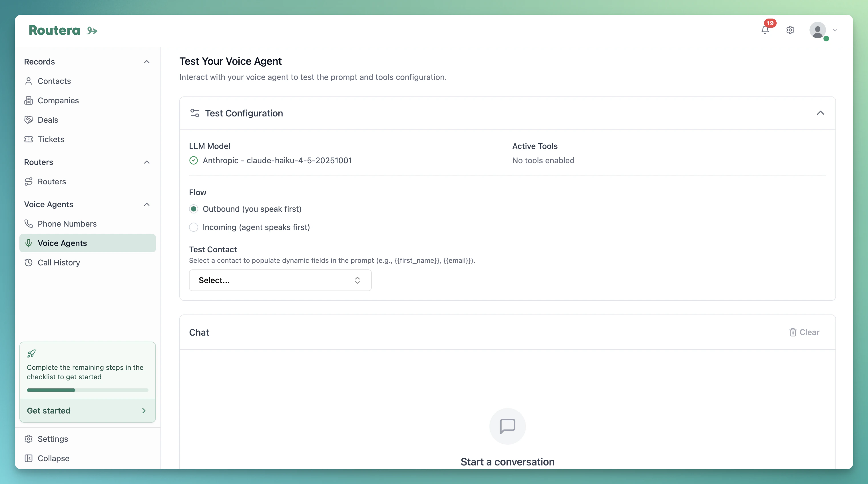Open sidebar Settings

(x=88, y=439)
